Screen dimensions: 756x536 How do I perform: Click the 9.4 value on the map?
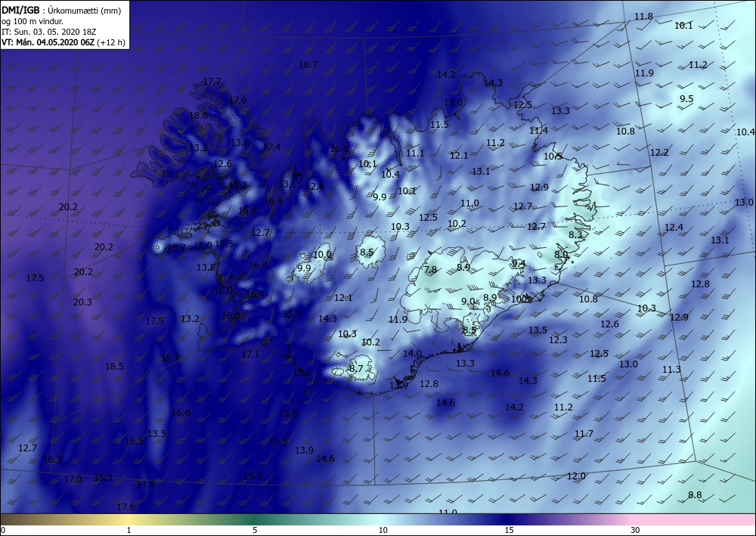519,263
